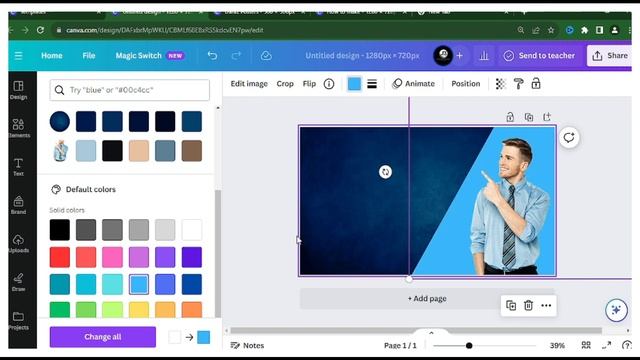Click the Share button

click(x=610, y=56)
